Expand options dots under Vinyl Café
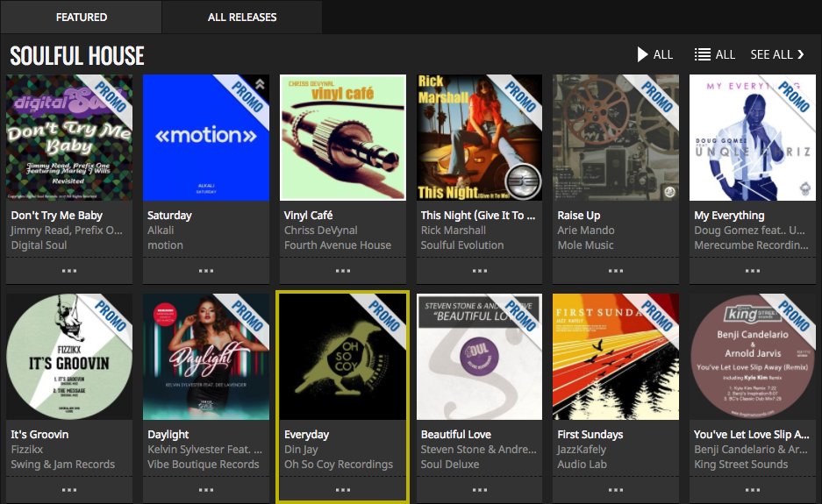Image resolution: width=822 pixels, height=504 pixels. point(343,271)
